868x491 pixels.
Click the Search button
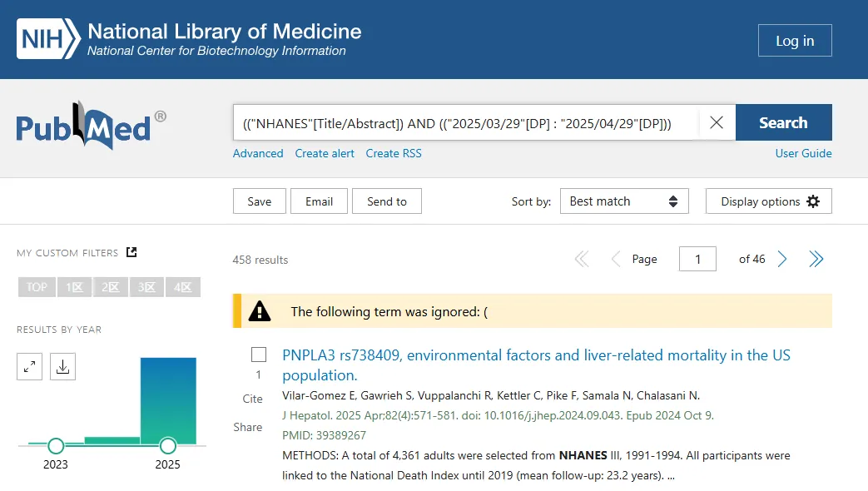pyautogui.click(x=783, y=122)
